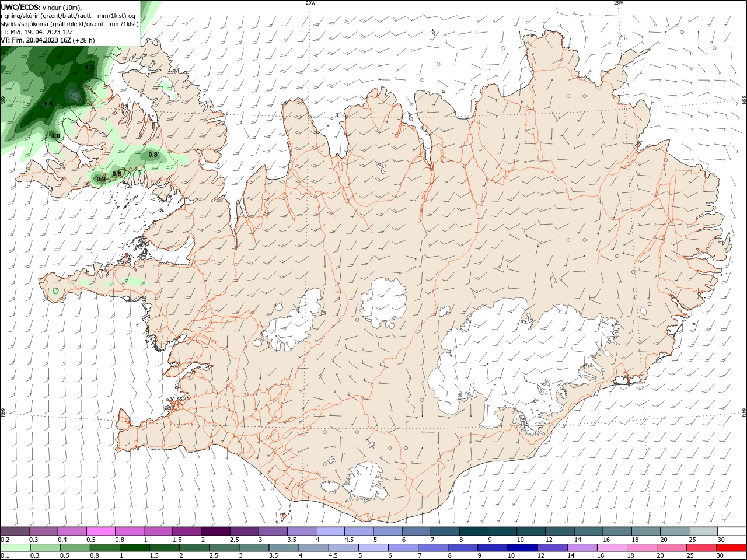This screenshot has width=747, height=560.
Task: Click the '0.2' label in upper legend row
Action: (x=5, y=540)
